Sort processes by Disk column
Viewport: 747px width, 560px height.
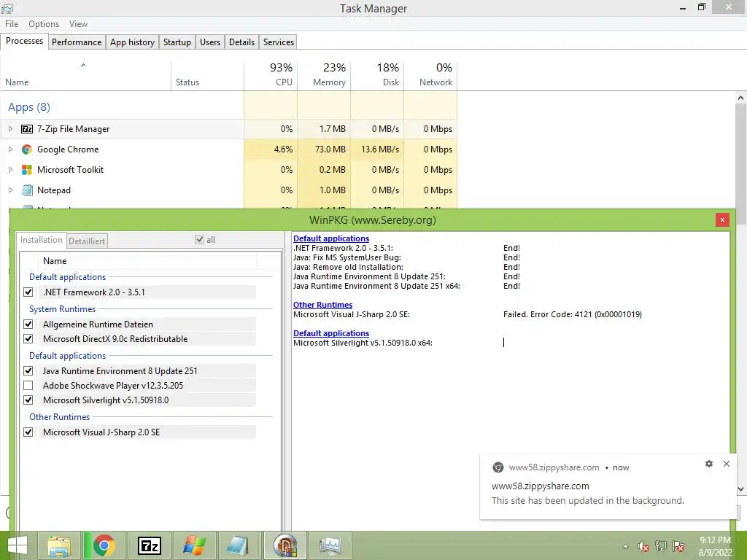377,75
